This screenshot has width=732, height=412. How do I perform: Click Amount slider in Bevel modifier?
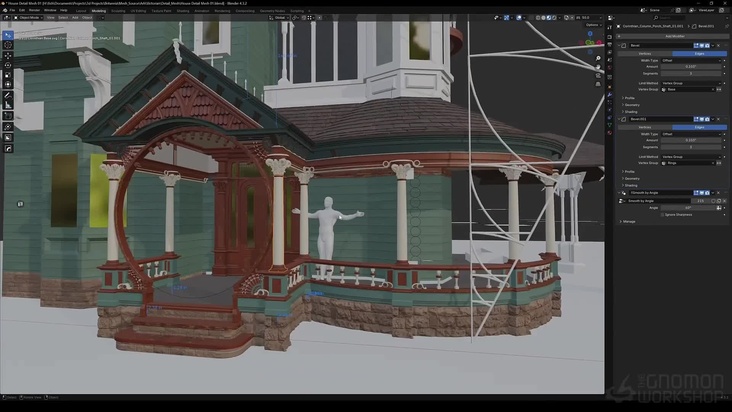[691, 67]
